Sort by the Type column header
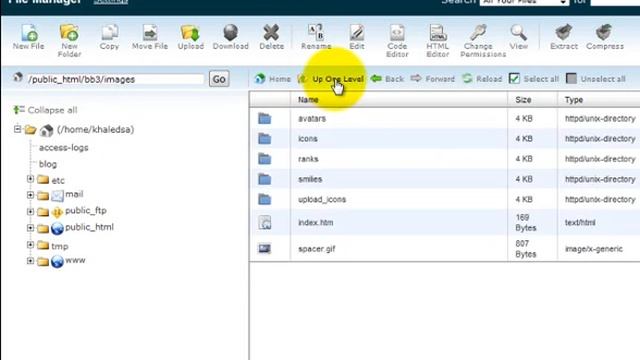 [573, 100]
